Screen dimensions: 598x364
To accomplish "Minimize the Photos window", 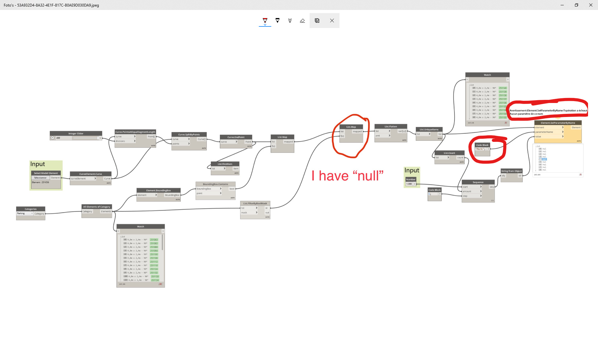I will tap(562, 5).
